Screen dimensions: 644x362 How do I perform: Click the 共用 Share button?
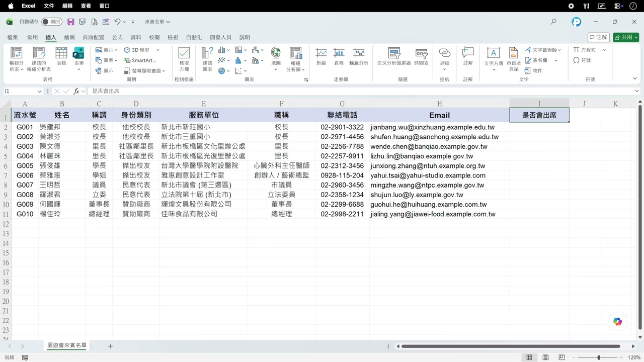pyautogui.click(x=626, y=37)
